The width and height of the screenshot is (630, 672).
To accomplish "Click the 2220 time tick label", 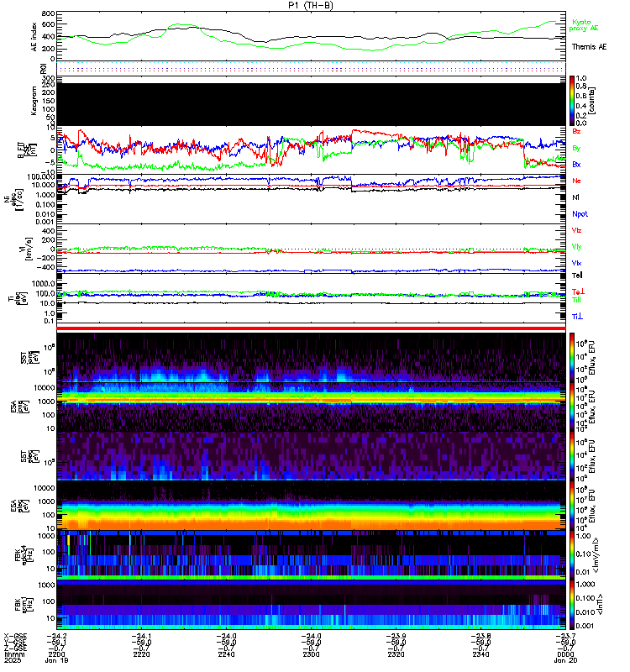I will pos(141,654).
